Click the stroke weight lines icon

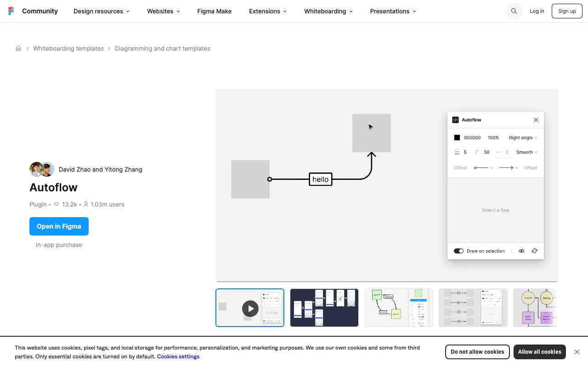(457, 152)
